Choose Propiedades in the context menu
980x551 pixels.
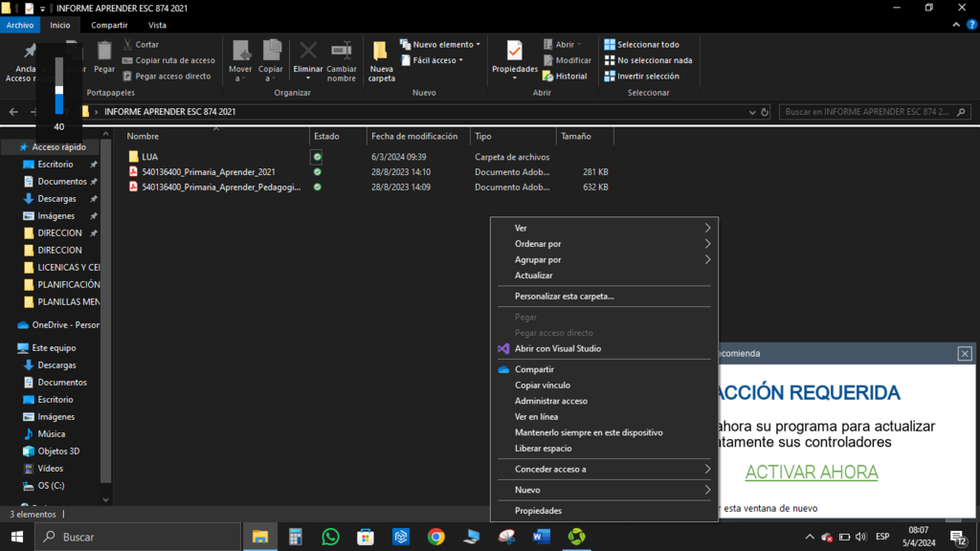tap(605, 511)
